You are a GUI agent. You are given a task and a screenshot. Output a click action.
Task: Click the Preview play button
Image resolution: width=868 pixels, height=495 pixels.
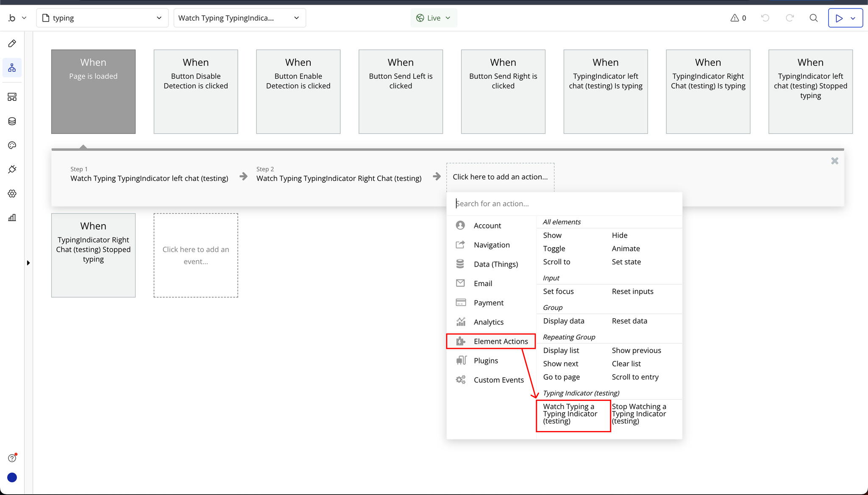(839, 18)
